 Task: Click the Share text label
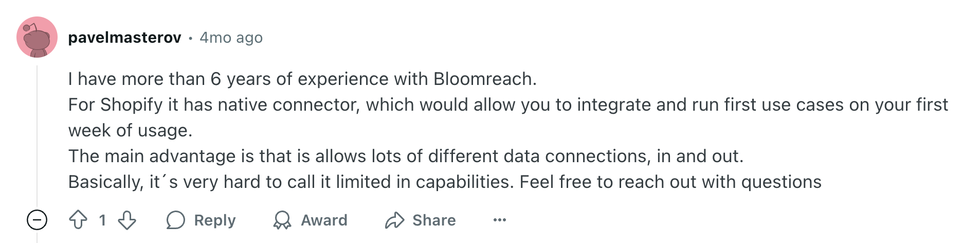click(434, 220)
